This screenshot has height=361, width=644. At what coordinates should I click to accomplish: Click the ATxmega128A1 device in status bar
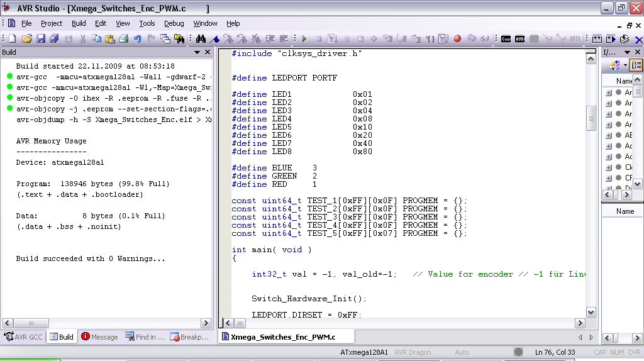(x=364, y=352)
